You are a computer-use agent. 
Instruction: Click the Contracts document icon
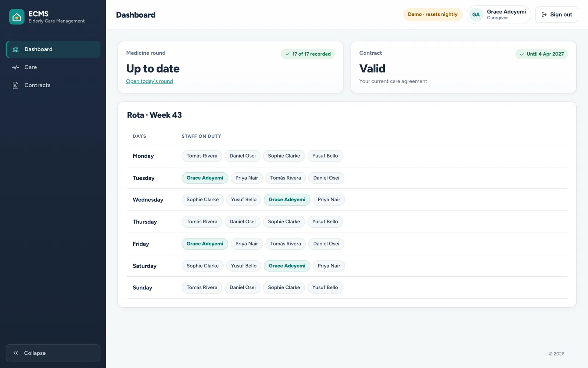pyautogui.click(x=15, y=85)
